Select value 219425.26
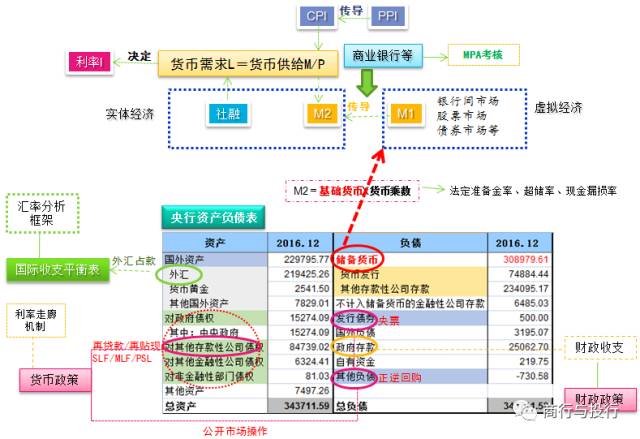640x439 pixels. [x=307, y=274]
